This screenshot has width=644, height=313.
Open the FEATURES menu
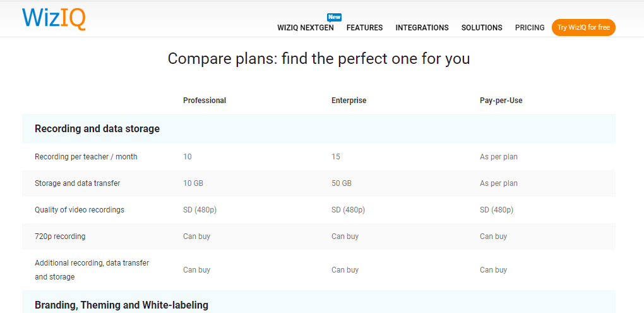click(x=365, y=28)
